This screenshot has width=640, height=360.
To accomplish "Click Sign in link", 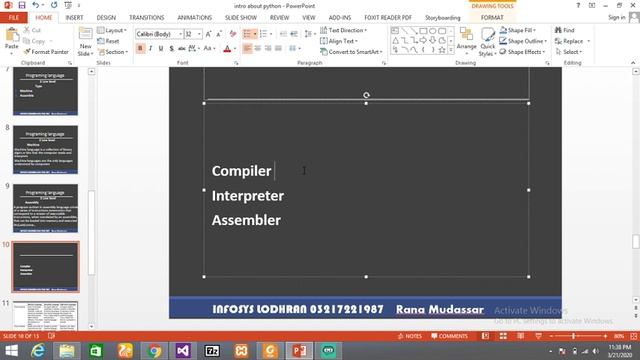I will click(x=616, y=17).
